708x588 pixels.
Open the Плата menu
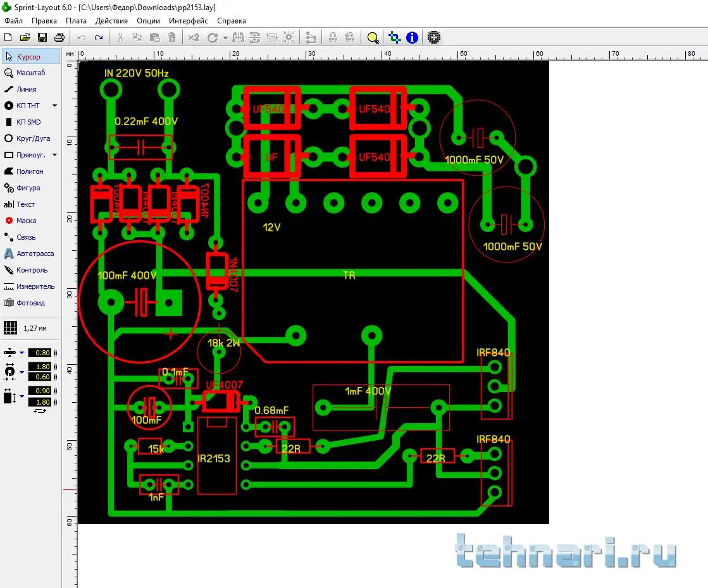click(x=76, y=21)
